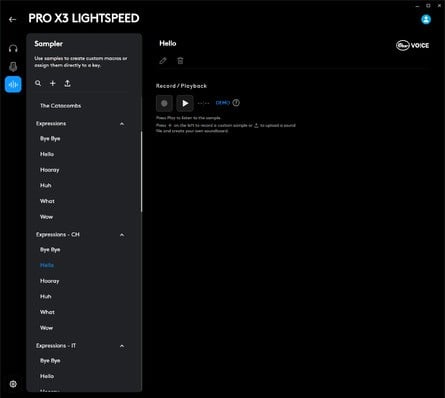Select What in the Expressions group
This screenshot has height=398, width=445.
47,201
